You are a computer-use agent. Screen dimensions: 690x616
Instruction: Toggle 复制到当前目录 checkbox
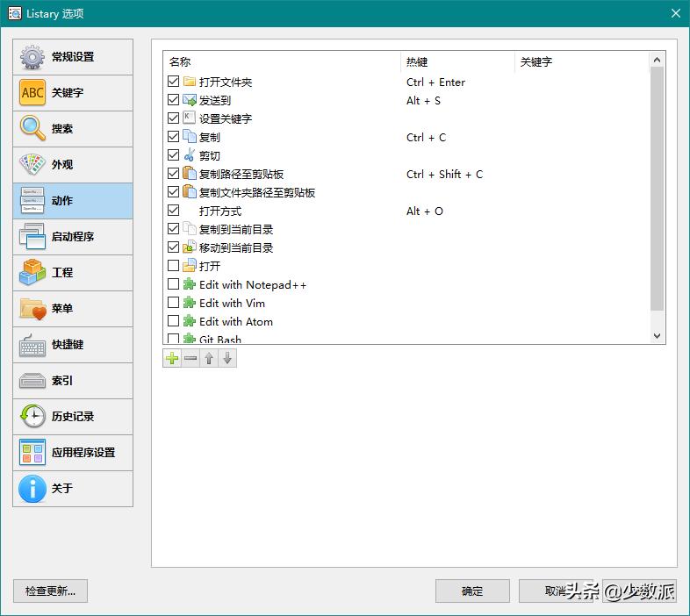(x=174, y=229)
